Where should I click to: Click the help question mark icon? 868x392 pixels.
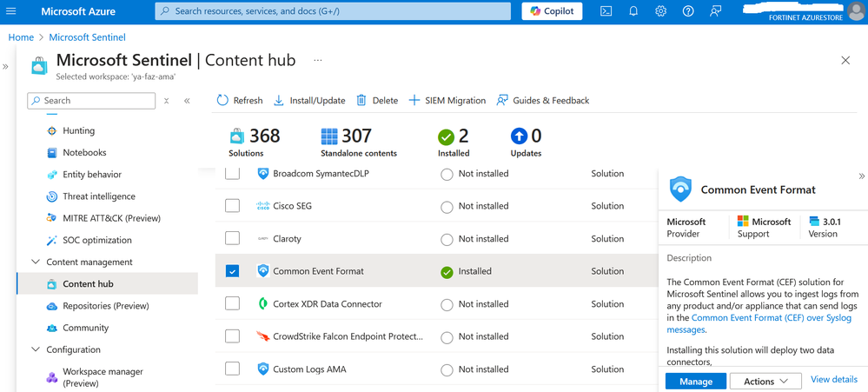(x=688, y=11)
